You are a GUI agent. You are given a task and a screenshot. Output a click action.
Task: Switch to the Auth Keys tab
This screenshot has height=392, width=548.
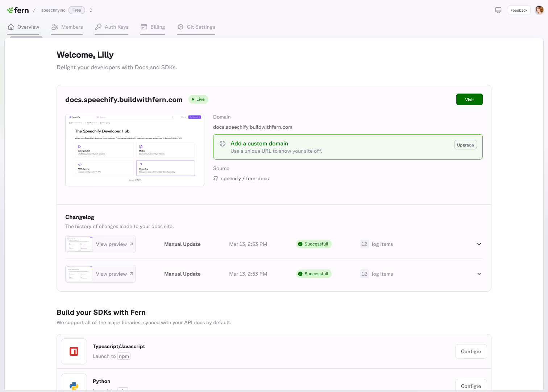[x=112, y=27]
